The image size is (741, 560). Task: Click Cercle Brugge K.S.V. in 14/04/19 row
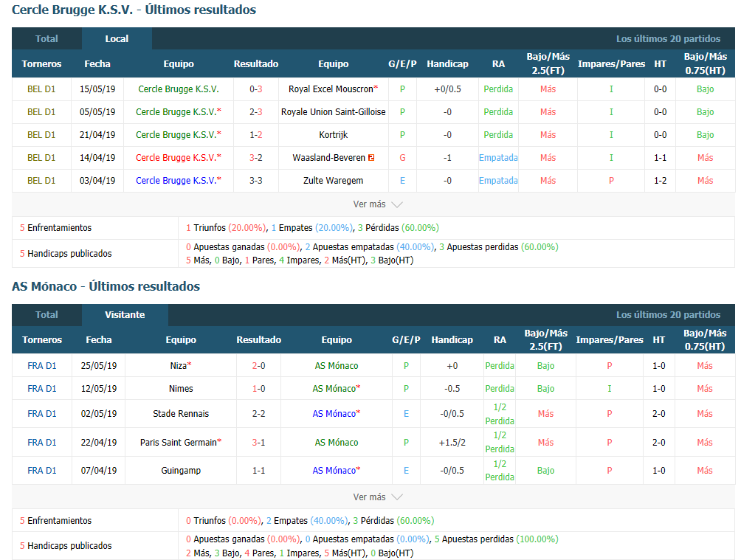click(x=176, y=158)
